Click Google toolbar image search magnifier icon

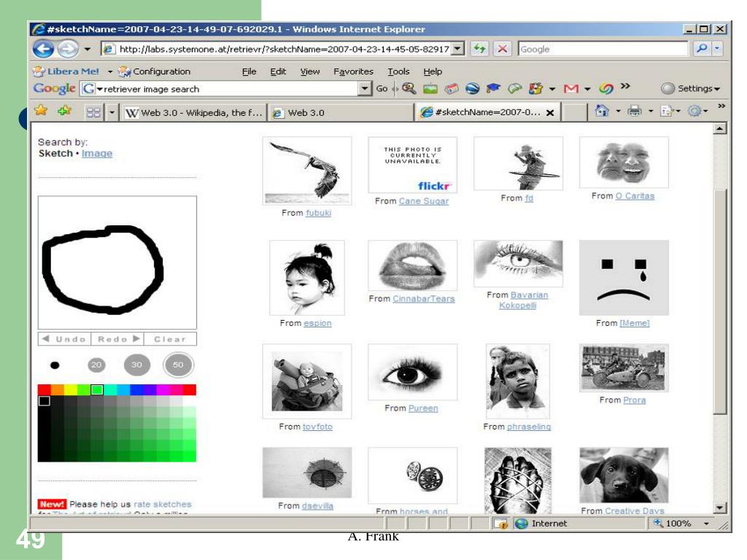(409, 88)
